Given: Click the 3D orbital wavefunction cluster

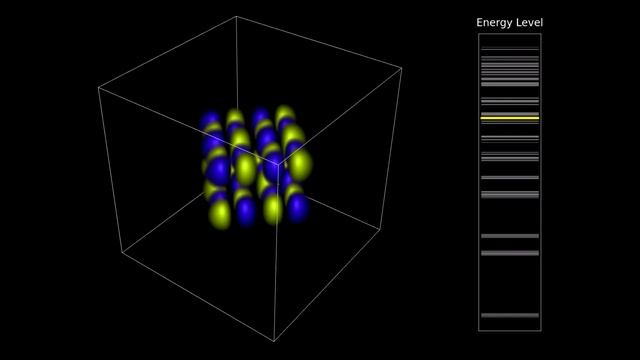Looking at the screenshot, I should [x=256, y=167].
